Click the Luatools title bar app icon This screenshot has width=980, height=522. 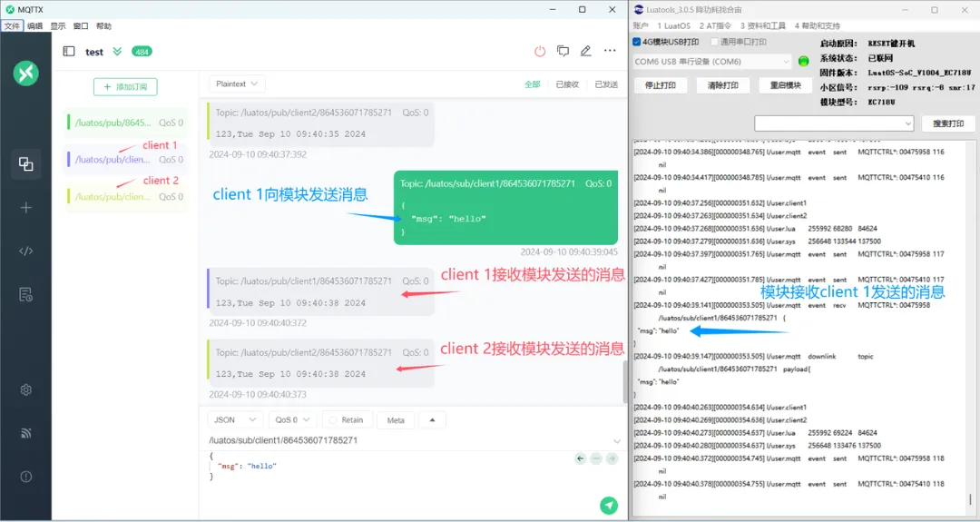[x=638, y=9]
